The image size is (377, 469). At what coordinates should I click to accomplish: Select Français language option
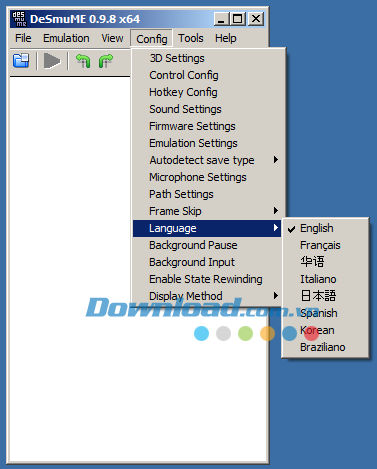(x=325, y=245)
